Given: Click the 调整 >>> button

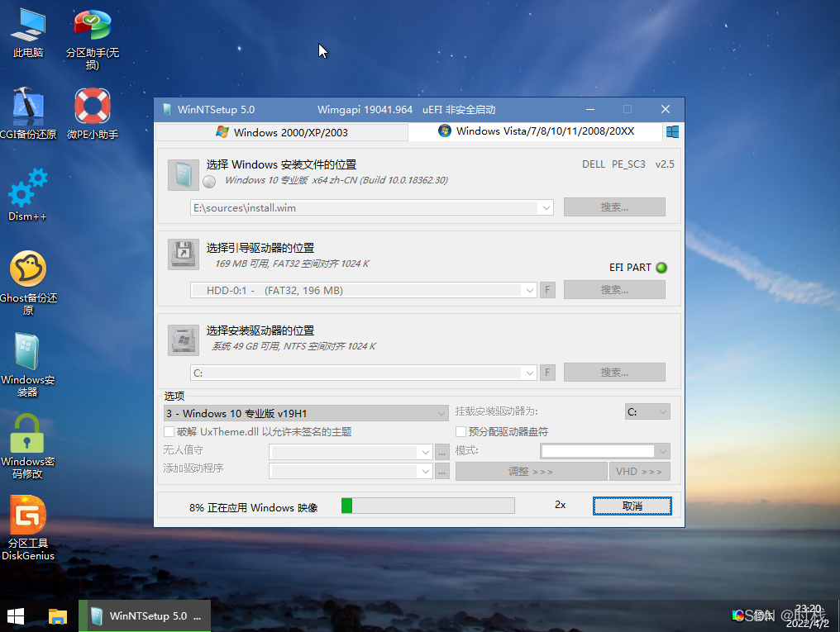Looking at the screenshot, I should tap(531, 472).
